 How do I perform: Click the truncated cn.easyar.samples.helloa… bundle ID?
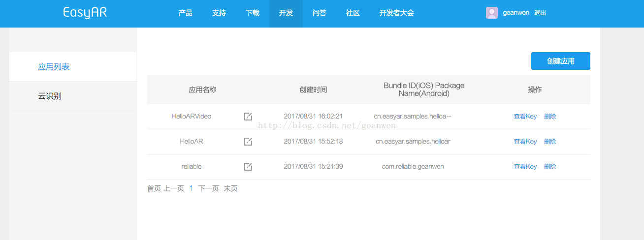pyautogui.click(x=413, y=117)
